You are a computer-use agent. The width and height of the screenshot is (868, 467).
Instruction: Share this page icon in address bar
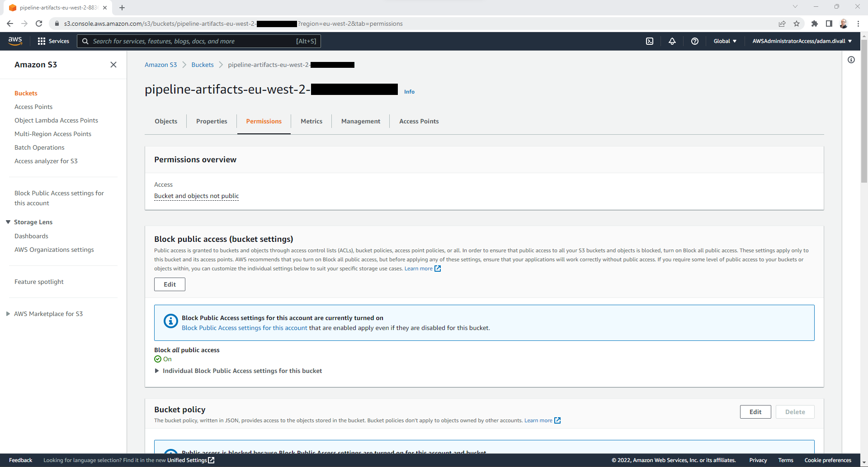pos(782,24)
